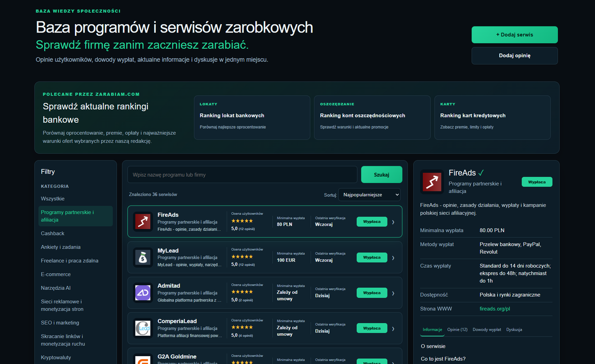
Task: Focus the program name search field
Action: (242, 175)
